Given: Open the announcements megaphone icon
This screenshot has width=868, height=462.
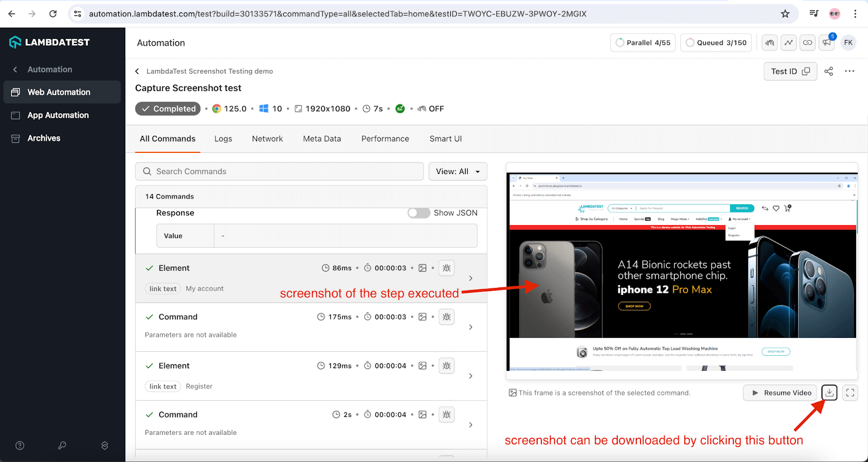Looking at the screenshot, I should [x=827, y=43].
